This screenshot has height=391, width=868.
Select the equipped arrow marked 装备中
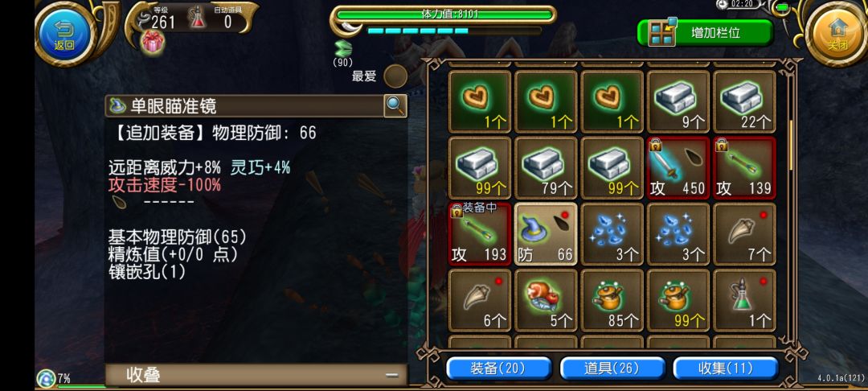479,233
